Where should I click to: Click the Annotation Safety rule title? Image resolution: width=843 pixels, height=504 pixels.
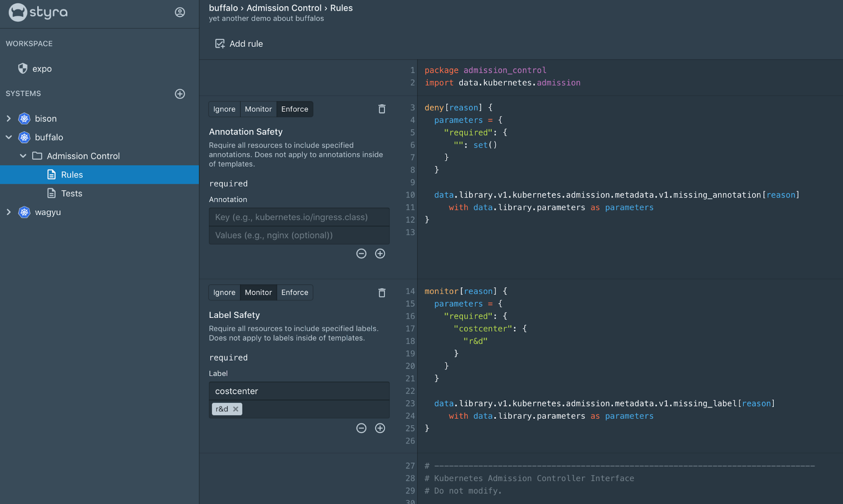click(245, 132)
